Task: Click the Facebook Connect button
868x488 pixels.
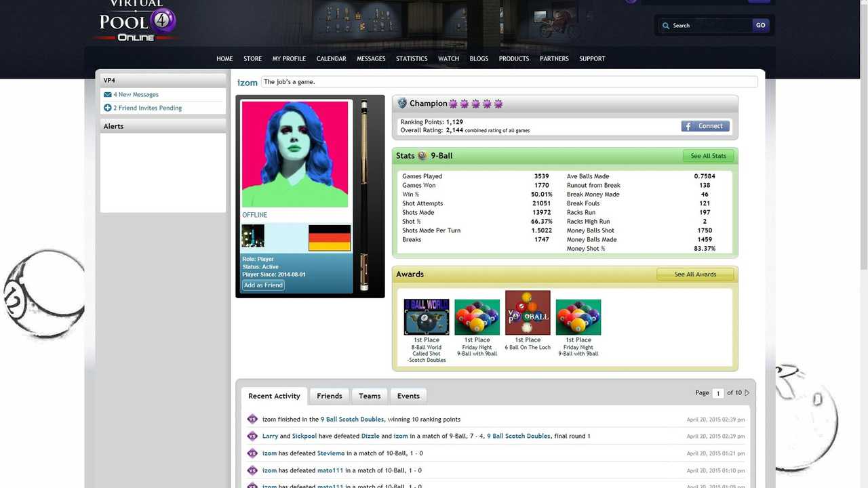Action: pyautogui.click(x=705, y=126)
